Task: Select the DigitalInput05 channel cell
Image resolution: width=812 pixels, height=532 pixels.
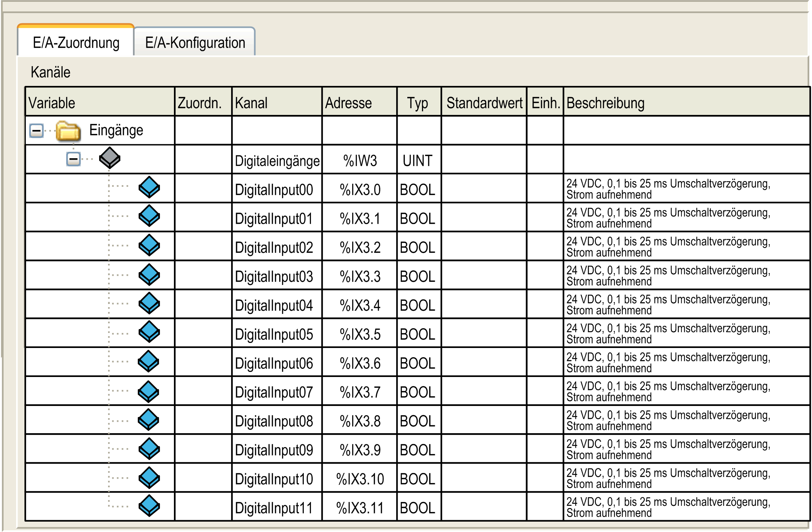Action: 277,333
